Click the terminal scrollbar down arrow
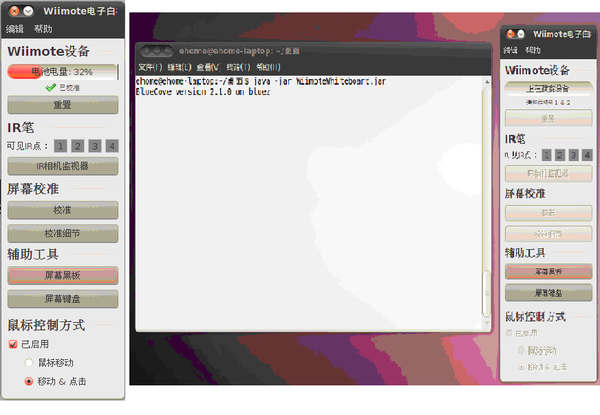Viewport: 600px width, 415px height. [x=487, y=323]
